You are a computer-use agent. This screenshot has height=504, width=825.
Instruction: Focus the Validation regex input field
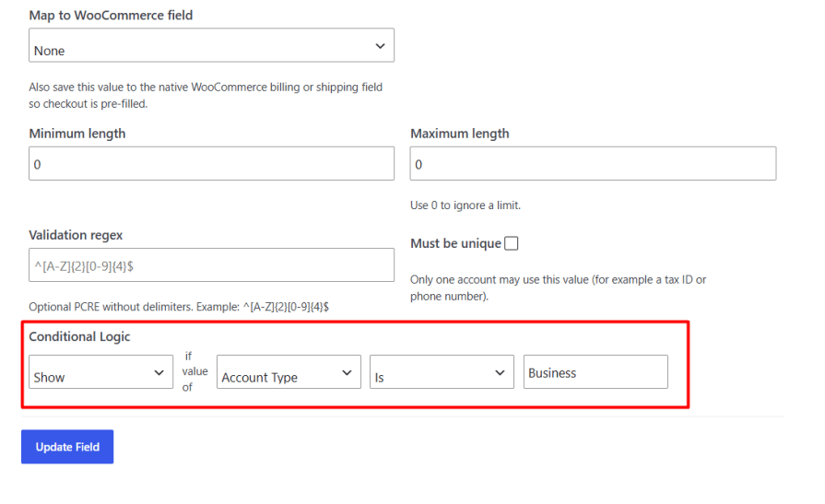point(211,265)
